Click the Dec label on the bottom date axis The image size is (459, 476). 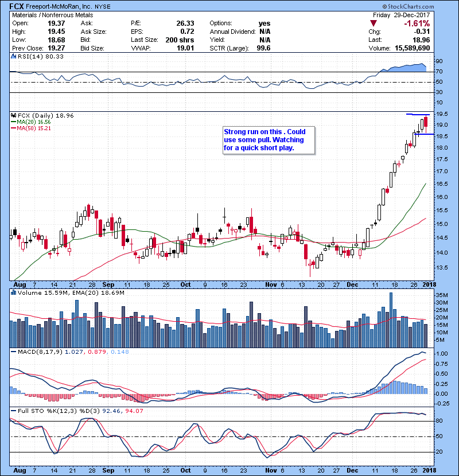click(352, 470)
